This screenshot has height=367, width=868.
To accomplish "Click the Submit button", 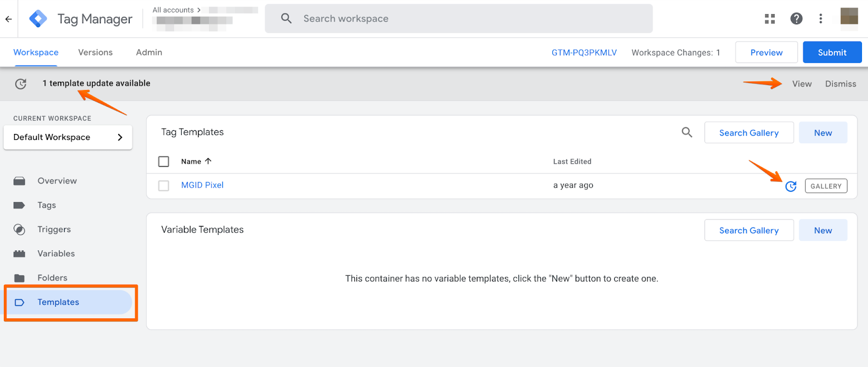I will tap(832, 53).
